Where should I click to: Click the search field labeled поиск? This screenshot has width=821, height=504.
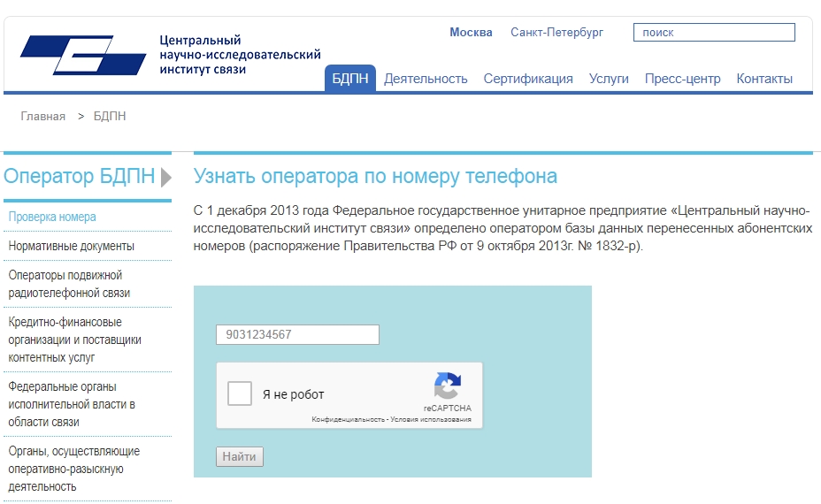coord(714,33)
